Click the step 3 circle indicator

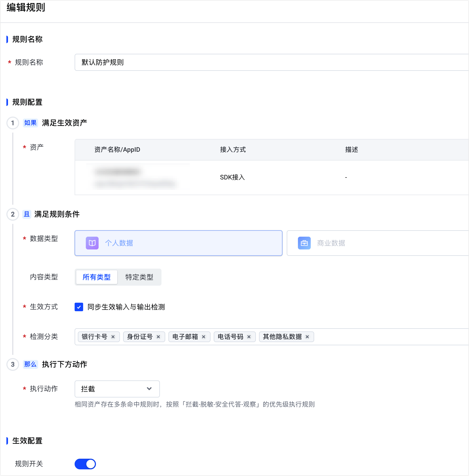13,364
